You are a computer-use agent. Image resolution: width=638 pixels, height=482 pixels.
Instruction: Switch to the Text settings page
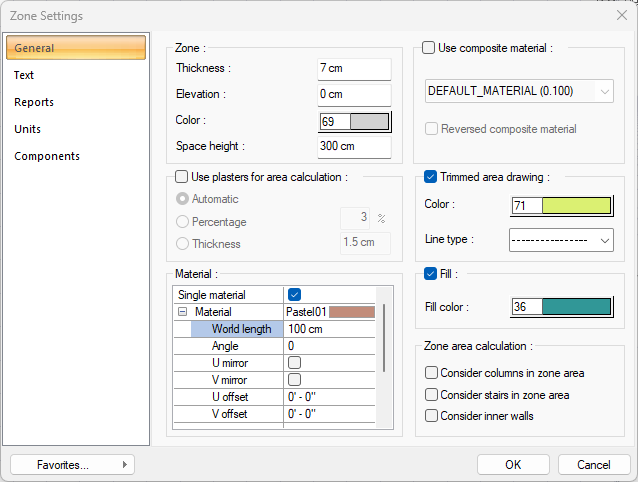(24, 75)
